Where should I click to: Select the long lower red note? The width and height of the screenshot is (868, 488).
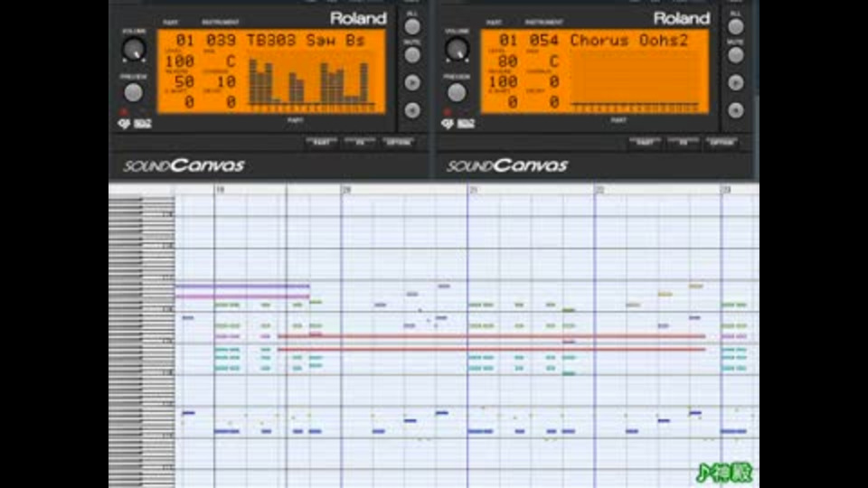point(492,350)
